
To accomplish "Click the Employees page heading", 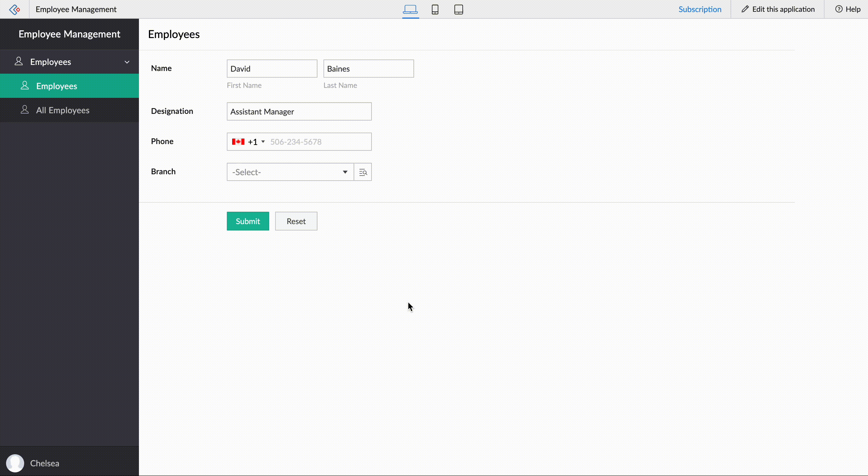I will click(x=174, y=34).
